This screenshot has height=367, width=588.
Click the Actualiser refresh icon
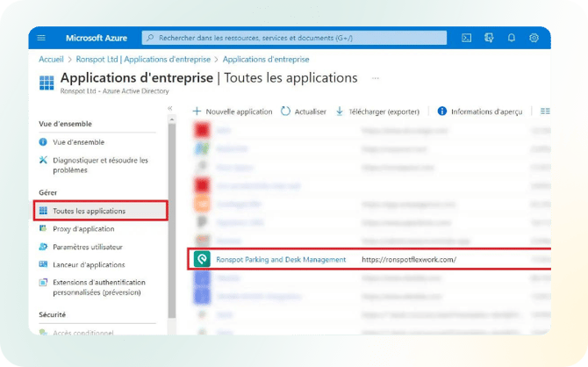(x=285, y=112)
